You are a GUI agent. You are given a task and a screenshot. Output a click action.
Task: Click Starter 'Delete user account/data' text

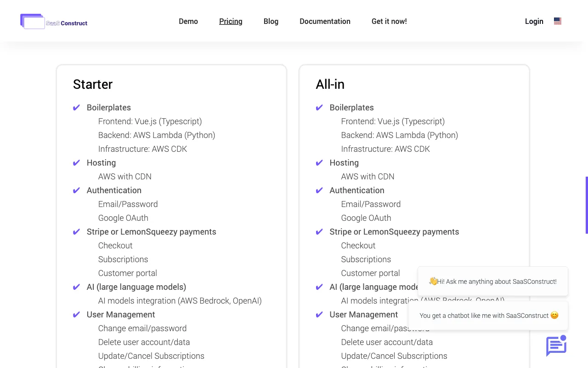point(144,342)
